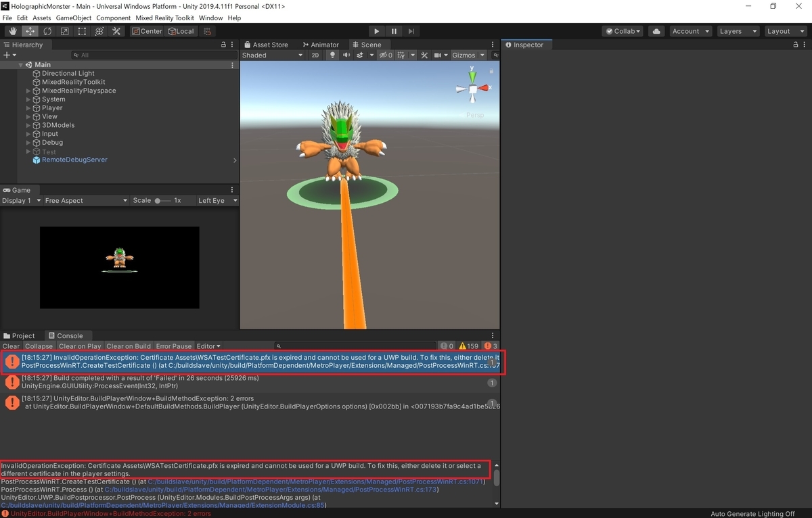Open Scene view component tools icon
This screenshot has width=812, height=518.
424,55
